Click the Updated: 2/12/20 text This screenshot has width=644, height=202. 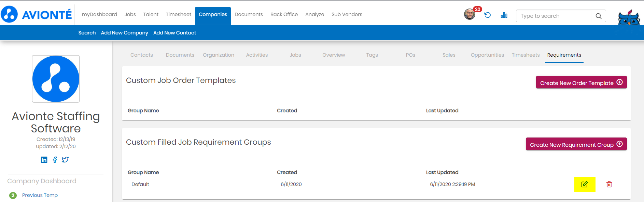[x=56, y=146]
